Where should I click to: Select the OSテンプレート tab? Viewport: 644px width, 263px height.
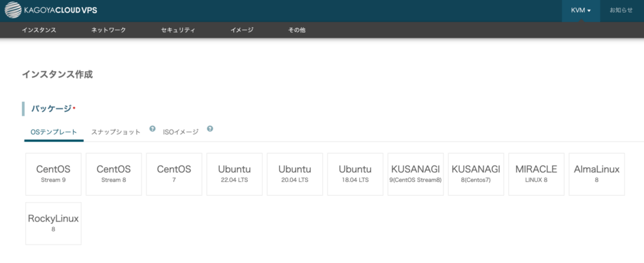(54, 132)
